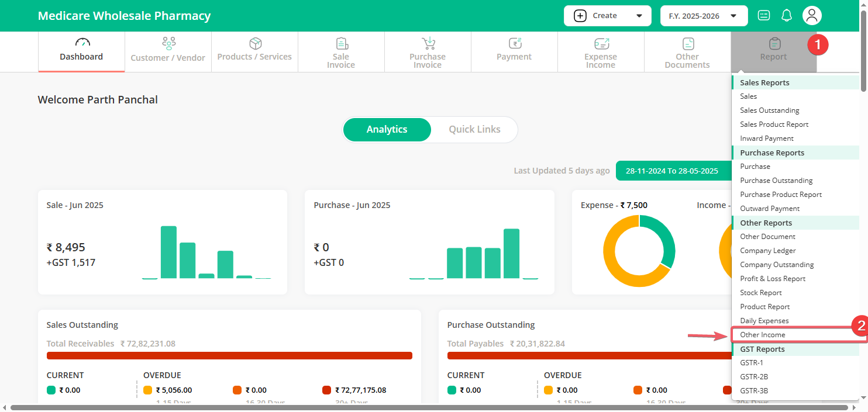Click the Sales Reports section header
The image size is (868, 412).
pyautogui.click(x=796, y=82)
